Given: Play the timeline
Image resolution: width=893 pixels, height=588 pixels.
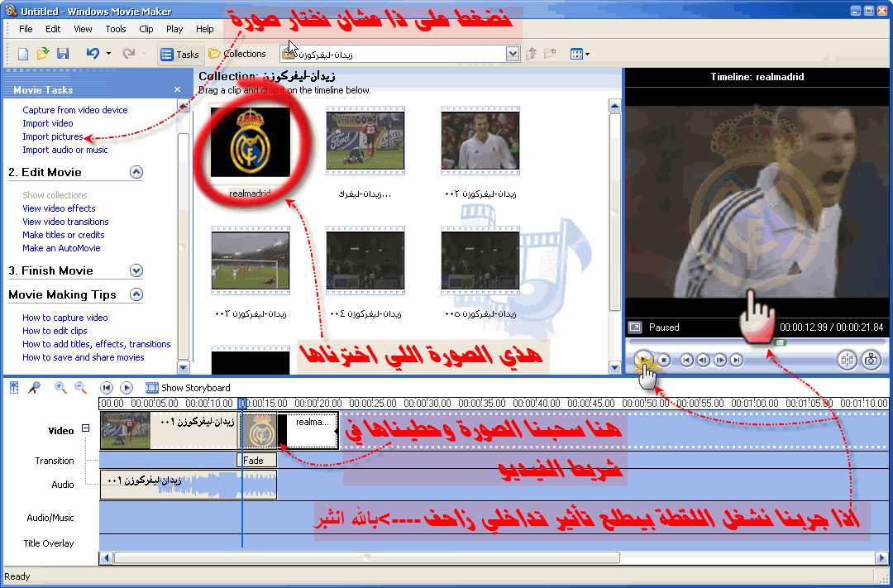Looking at the screenshot, I should coord(127,388).
